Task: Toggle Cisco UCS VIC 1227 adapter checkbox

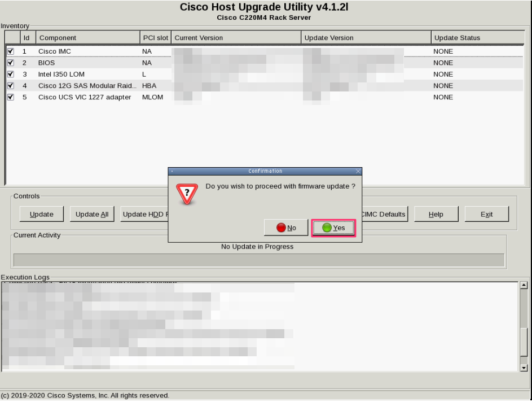Action: [x=11, y=98]
